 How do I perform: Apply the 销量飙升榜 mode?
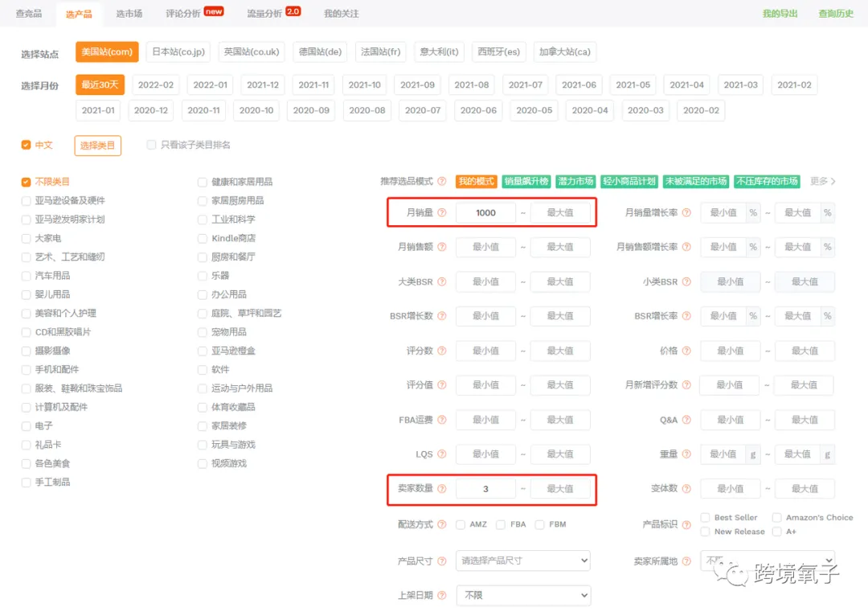(526, 181)
